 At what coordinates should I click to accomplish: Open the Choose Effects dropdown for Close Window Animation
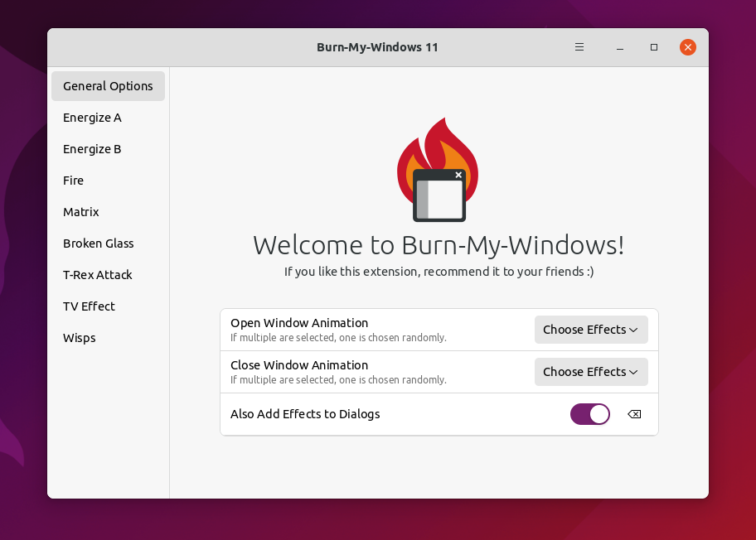(590, 372)
